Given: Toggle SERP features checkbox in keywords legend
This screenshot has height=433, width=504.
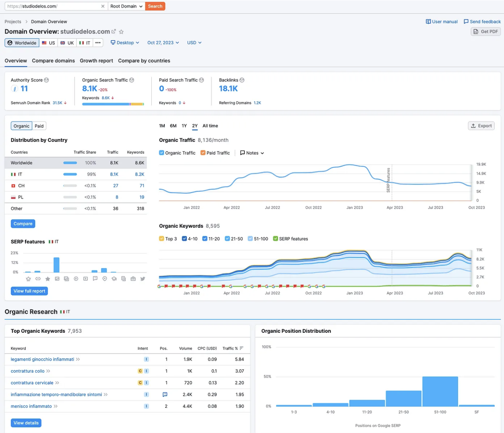Looking at the screenshot, I should point(275,239).
